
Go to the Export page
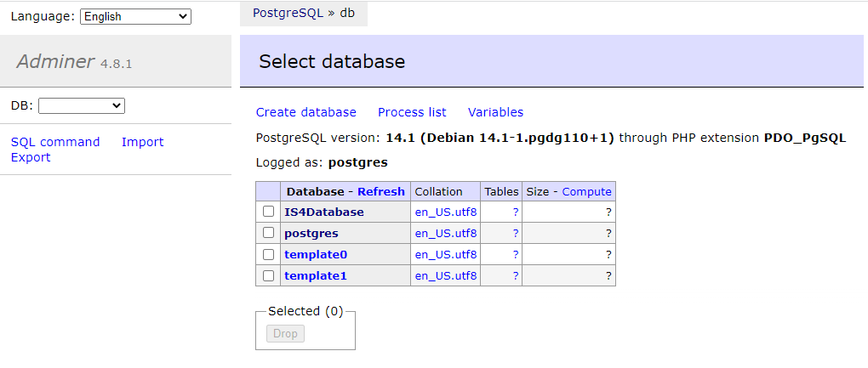[x=31, y=157]
